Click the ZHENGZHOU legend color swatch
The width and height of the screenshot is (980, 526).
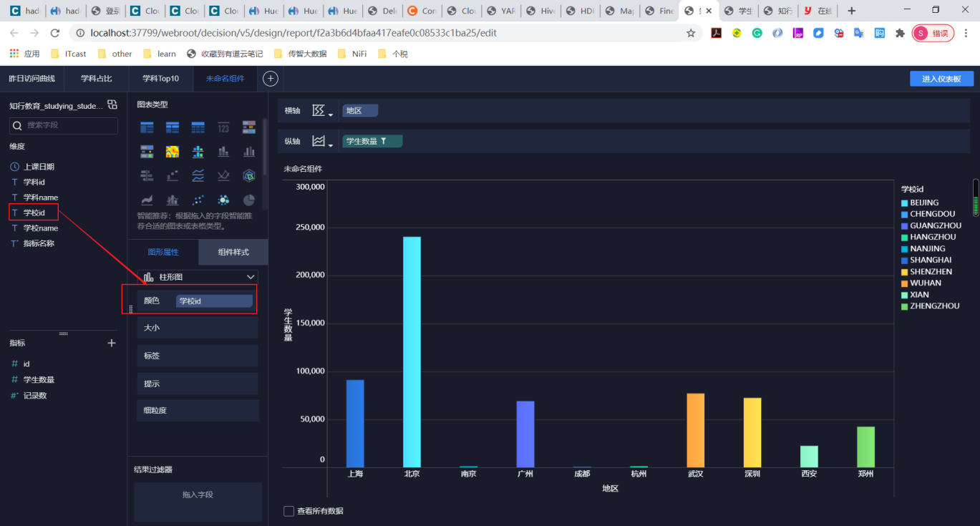point(905,306)
